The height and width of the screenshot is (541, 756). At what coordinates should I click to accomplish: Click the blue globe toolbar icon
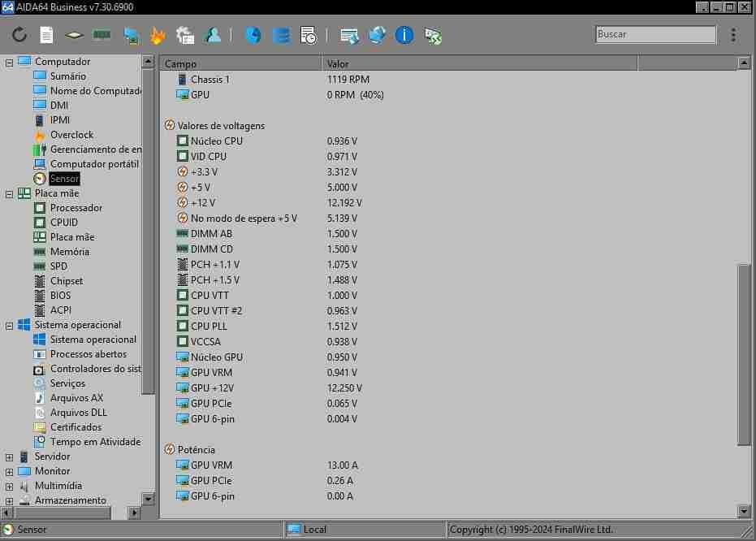(377, 35)
